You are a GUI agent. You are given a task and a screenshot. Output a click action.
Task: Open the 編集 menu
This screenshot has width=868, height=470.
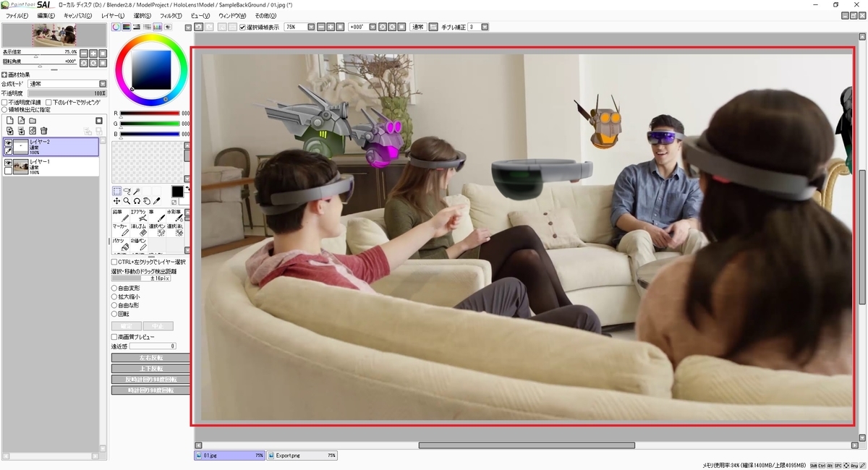click(x=46, y=15)
